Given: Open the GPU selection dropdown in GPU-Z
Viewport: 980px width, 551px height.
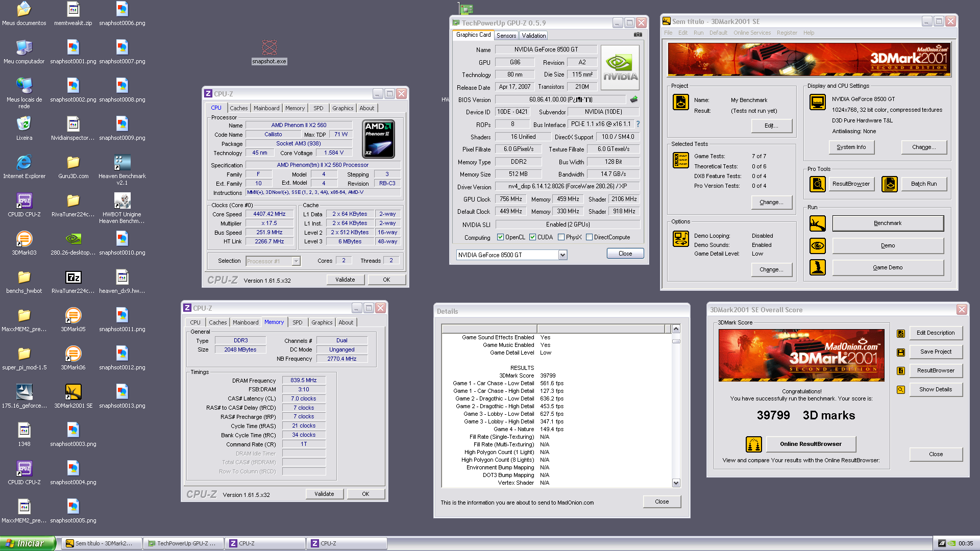Looking at the screenshot, I should coord(562,255).
